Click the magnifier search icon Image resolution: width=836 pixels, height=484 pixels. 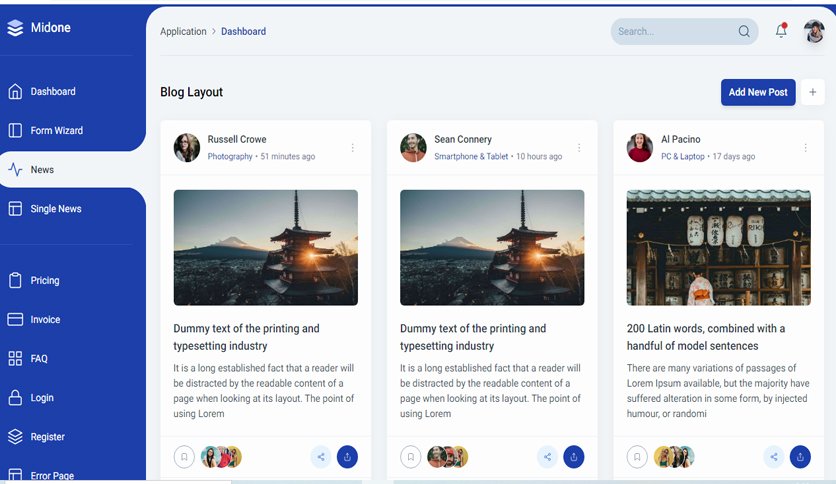pos(744,31)
